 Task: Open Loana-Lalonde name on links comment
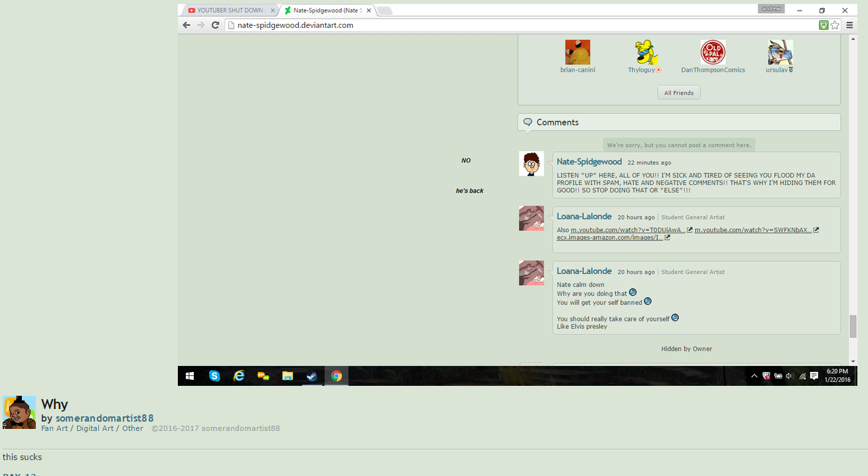coord(584,217)
